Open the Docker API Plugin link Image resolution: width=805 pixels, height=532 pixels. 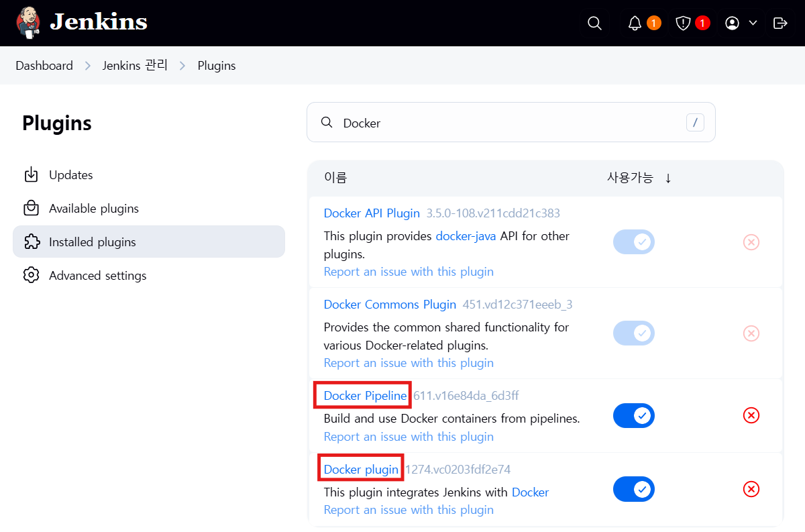(372, 213)
